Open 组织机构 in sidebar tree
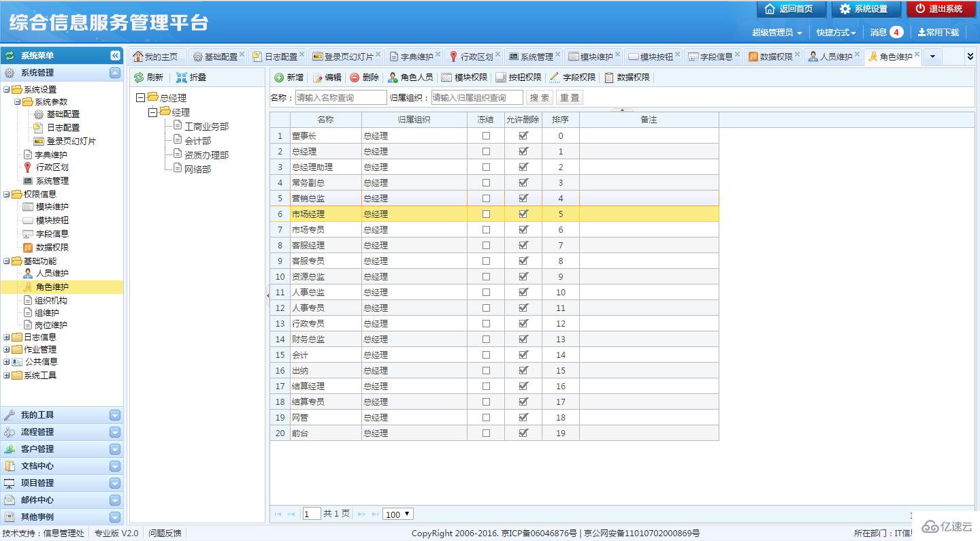Image resolution: width=980 pixels, height=541 pixels. [x=51, y=301]
